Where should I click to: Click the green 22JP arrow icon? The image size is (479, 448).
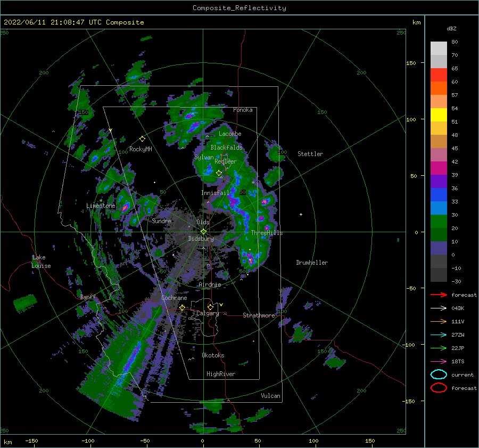(x=439, y=348)
